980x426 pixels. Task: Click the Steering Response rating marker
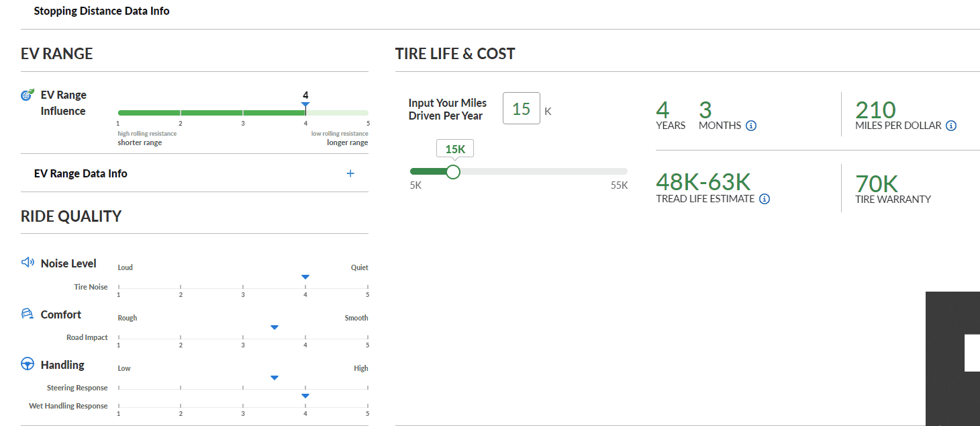(x=275, y=378)
